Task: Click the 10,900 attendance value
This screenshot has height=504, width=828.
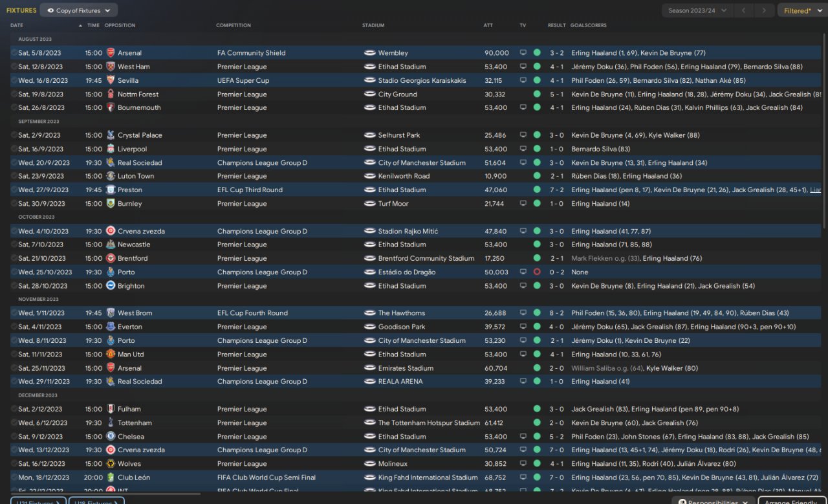Action: (x=496, y=176)
